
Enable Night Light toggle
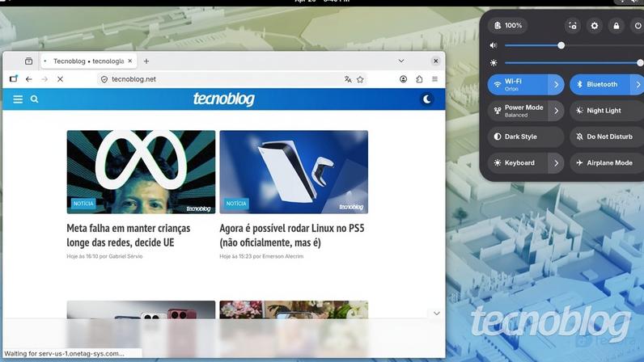coord(607,111)
